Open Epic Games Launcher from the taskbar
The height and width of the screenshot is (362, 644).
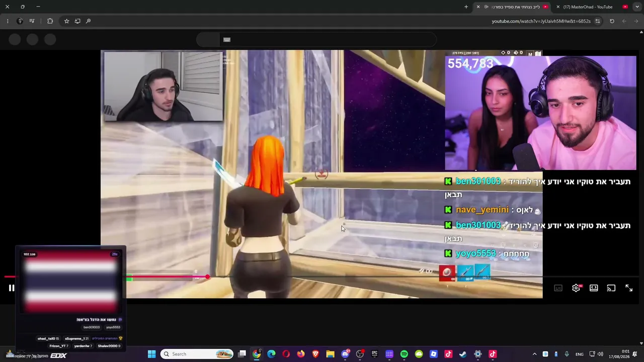(374, 354)
